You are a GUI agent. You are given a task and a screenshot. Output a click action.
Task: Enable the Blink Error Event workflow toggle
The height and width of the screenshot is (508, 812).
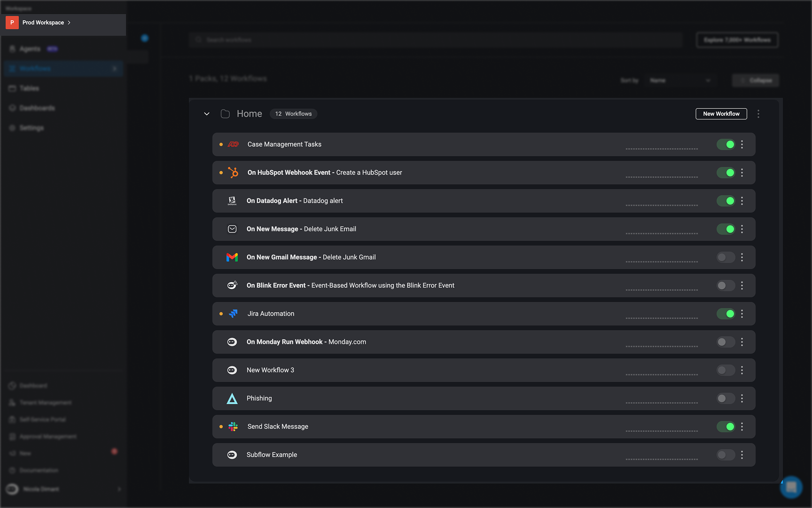point(726,286)
